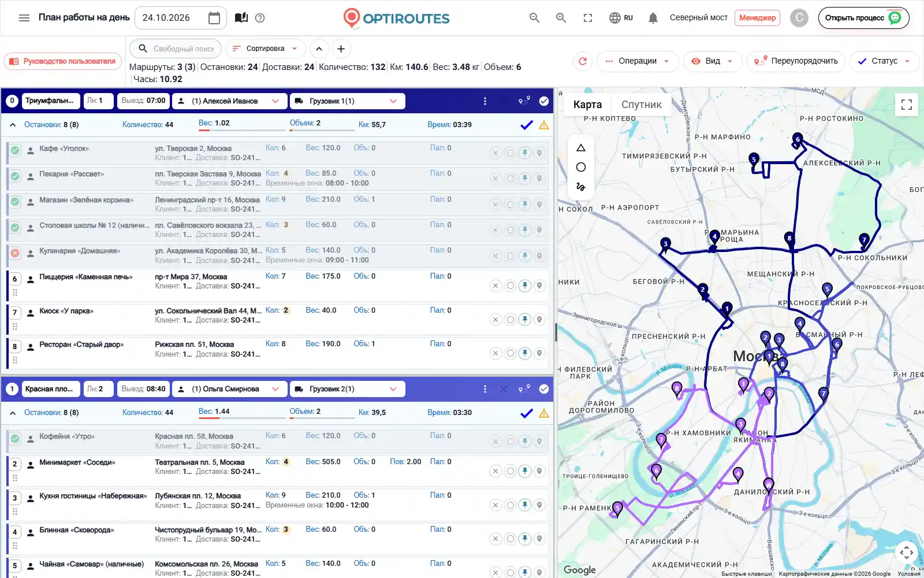The image size is (924, 578).
Task: Click the search magnifier in top bar
Action: [535, 18]
